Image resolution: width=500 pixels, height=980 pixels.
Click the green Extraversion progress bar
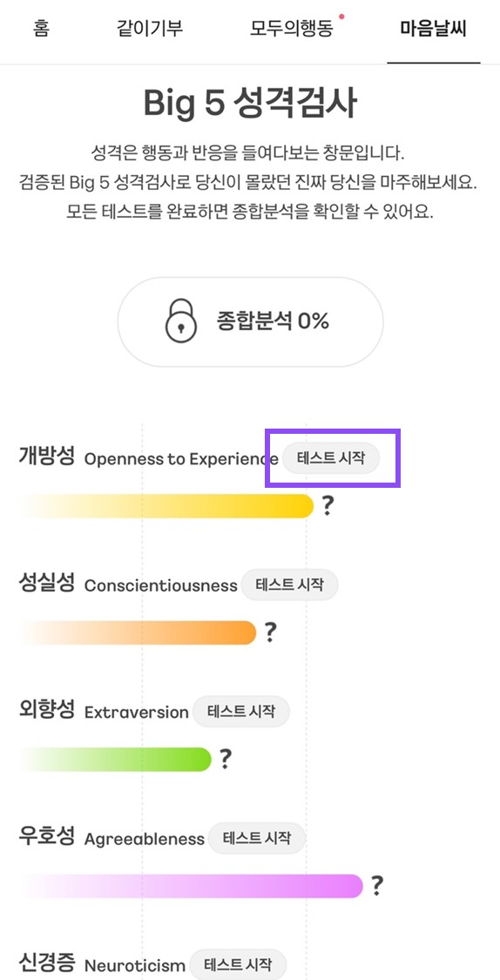[x=116, y=760]
